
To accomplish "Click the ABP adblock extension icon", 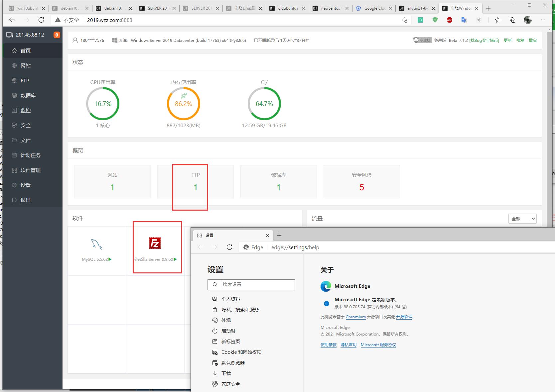I will click(450, 20).
